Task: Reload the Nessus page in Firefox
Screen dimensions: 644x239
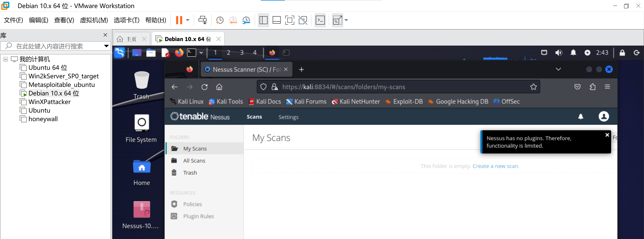Action: pyautogui.click(x=204, y=87)
